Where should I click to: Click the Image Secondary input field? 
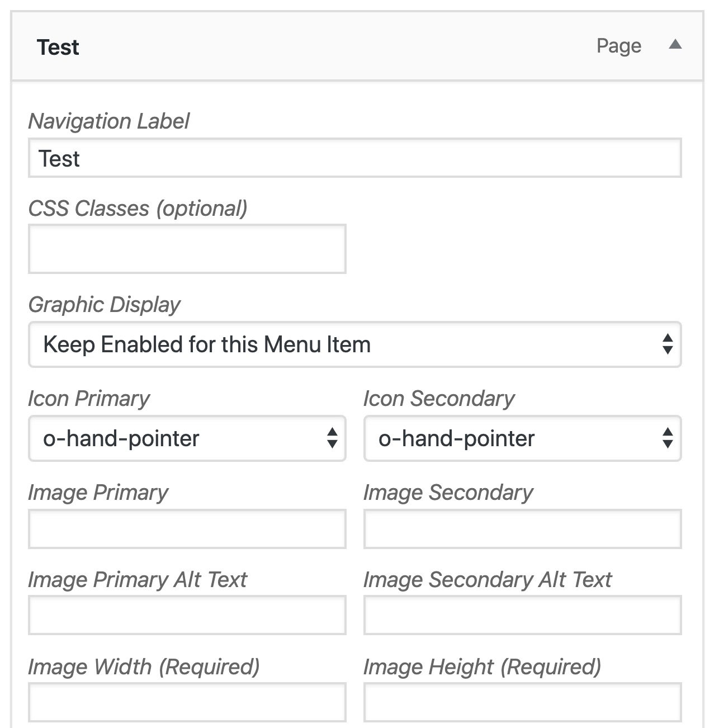[522, 529]
